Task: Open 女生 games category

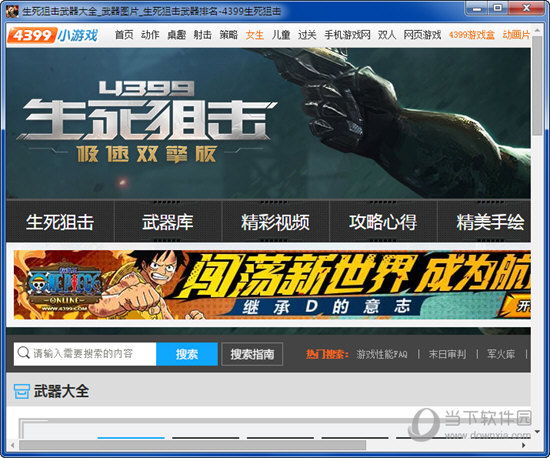Action: coord(255,35)
